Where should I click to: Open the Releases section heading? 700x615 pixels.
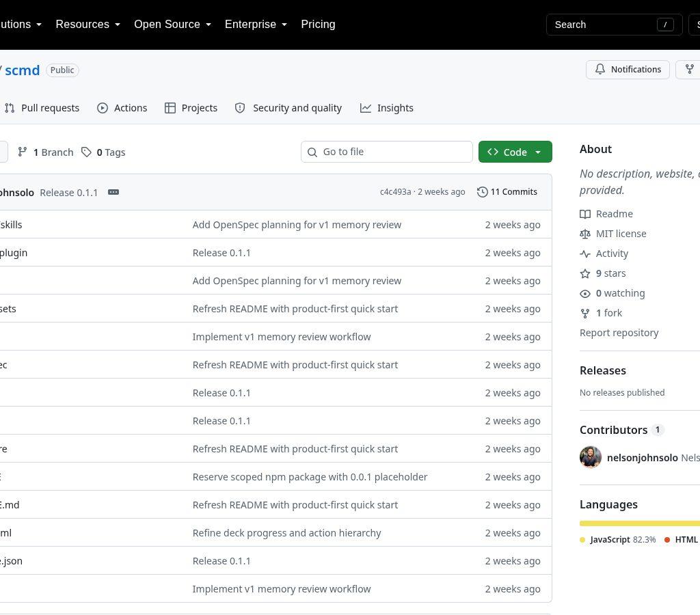(603, 370)
